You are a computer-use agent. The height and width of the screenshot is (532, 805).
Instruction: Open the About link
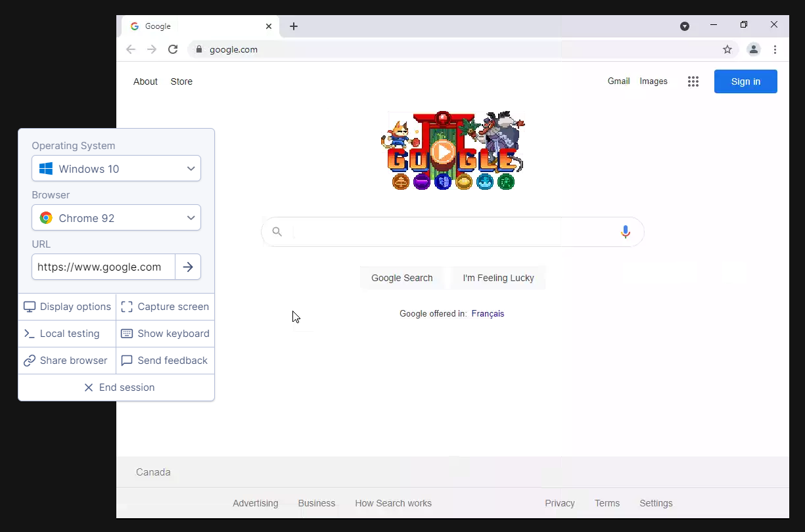click(145, 81)
